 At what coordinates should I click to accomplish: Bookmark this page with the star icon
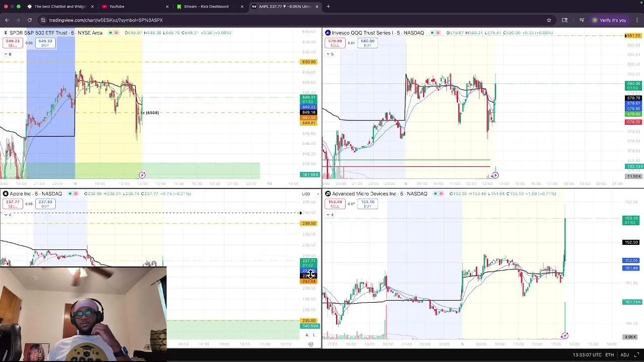click(549, 20)
